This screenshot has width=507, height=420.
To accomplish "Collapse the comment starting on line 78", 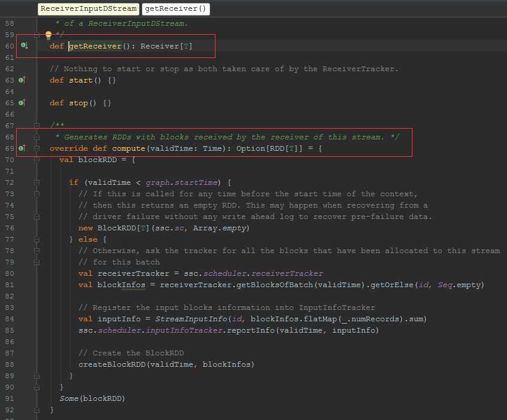I will point(37,251).
